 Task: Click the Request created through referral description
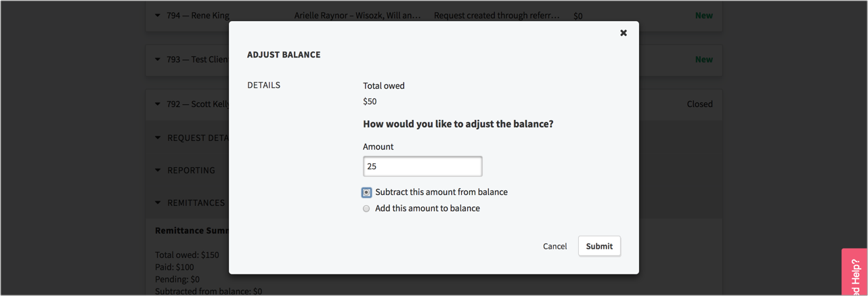coord(496,15)
